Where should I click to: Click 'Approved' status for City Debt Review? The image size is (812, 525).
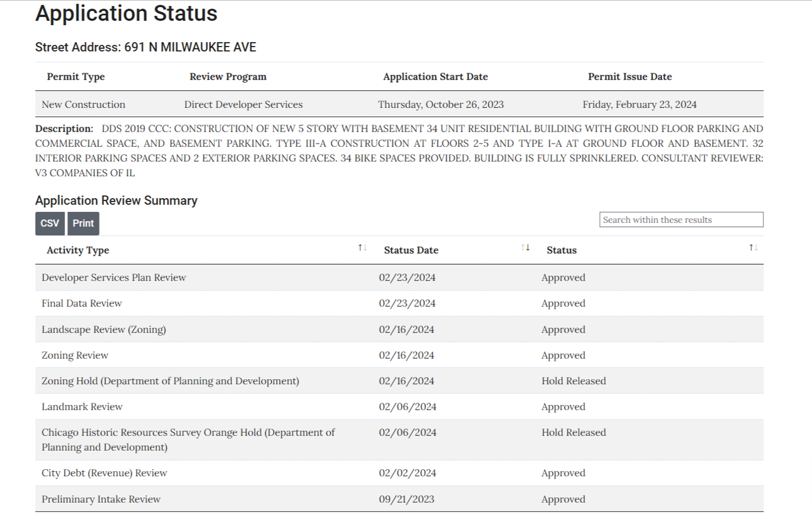(x=564, y=473)
